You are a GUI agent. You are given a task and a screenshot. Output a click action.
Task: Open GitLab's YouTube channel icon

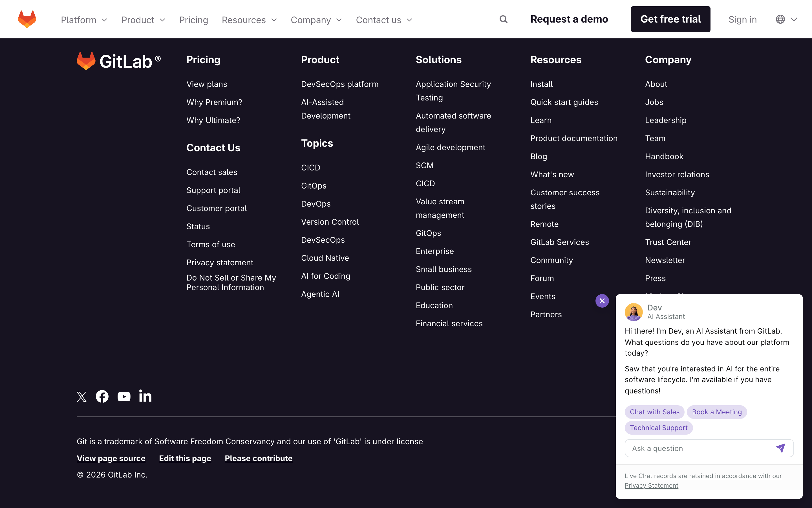[124, 397]
